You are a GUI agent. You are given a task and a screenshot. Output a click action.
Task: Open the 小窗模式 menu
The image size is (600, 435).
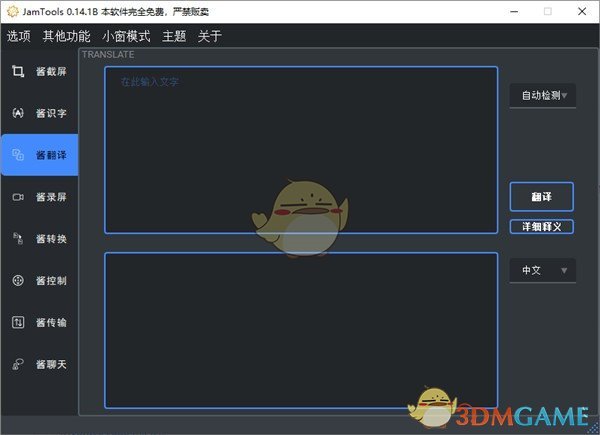pyautogui.click(x=126, y=36)
